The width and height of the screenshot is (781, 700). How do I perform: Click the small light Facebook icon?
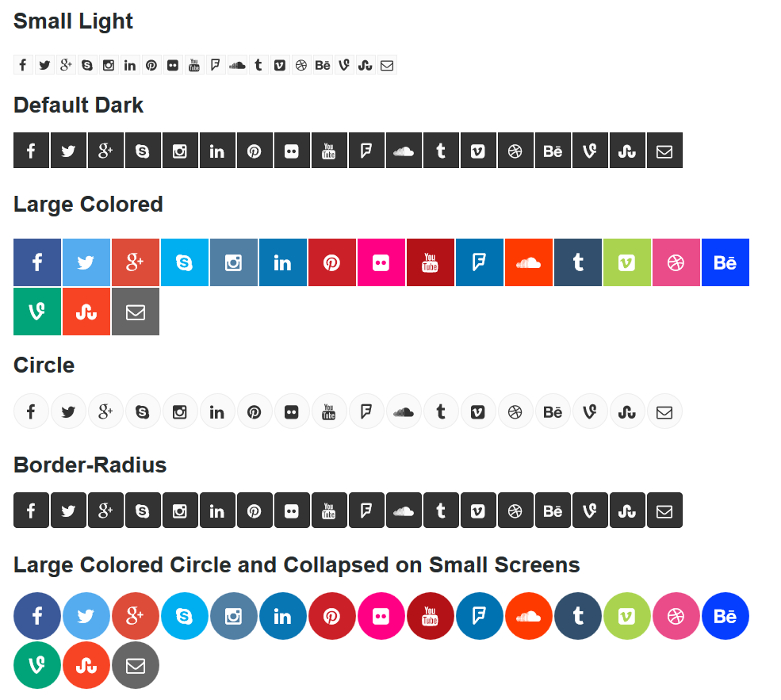[23, 65]
